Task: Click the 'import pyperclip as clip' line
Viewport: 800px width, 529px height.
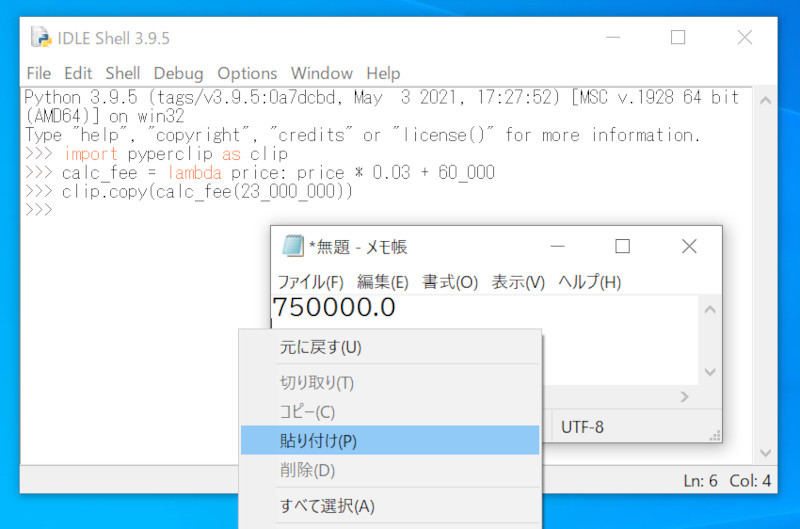Action: [157, 154]
